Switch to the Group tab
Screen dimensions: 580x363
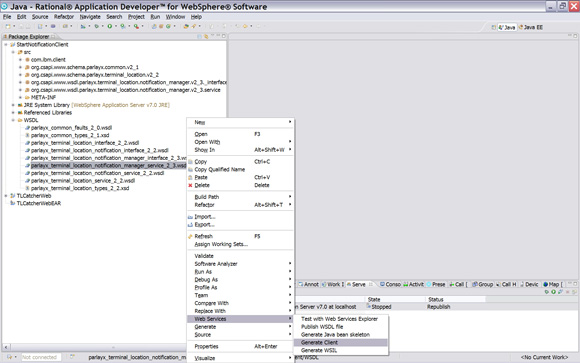pos(482,284)
